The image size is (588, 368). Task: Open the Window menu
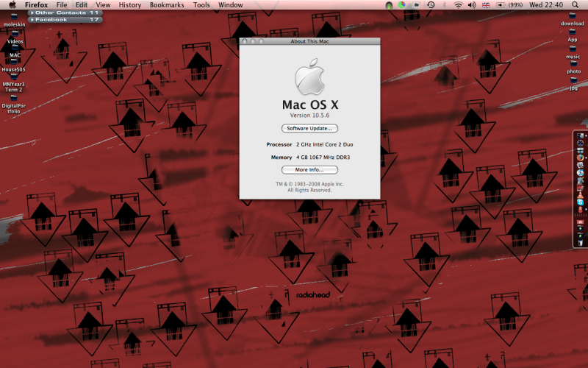click(x=231, y=5)
